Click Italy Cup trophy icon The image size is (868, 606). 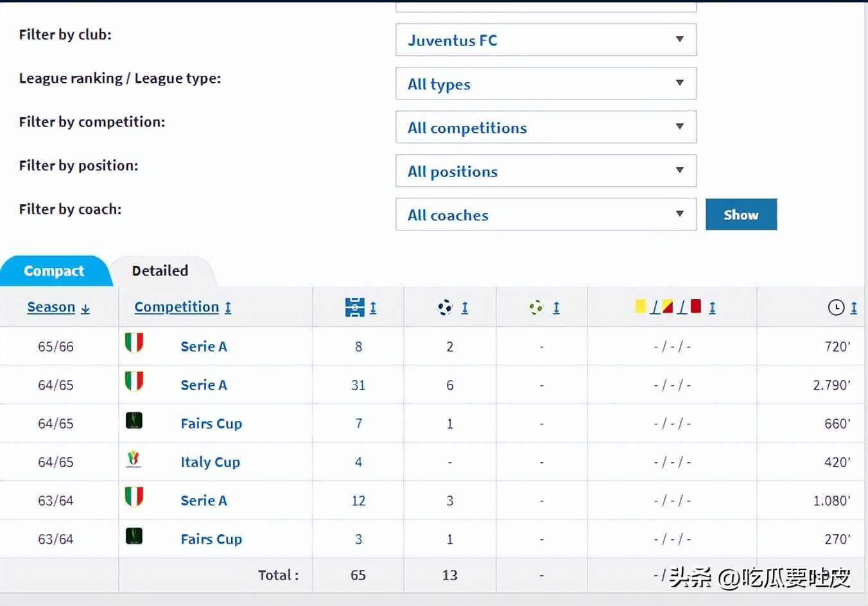tap(134, 460)
